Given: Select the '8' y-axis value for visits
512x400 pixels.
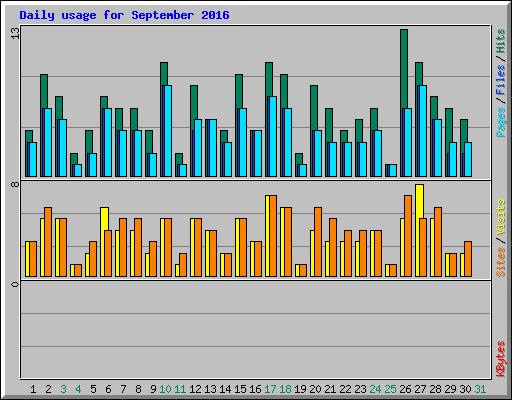Looking at the screenshot, I should [16, 184].
